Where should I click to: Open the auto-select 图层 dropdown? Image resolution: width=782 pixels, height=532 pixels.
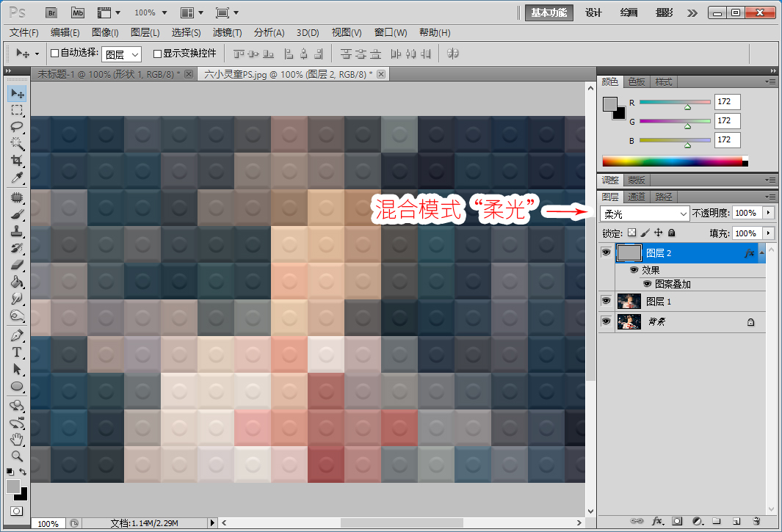click(x=121, y=54)
